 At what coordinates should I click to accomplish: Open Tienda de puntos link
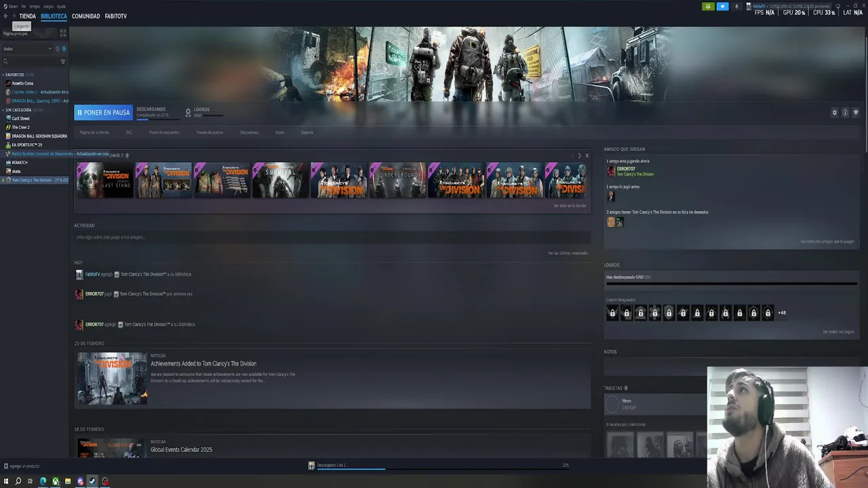[x=210, y=133]
